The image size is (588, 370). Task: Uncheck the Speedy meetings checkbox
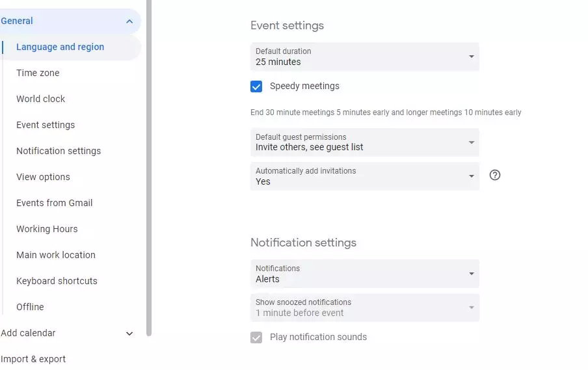(256, 86)
